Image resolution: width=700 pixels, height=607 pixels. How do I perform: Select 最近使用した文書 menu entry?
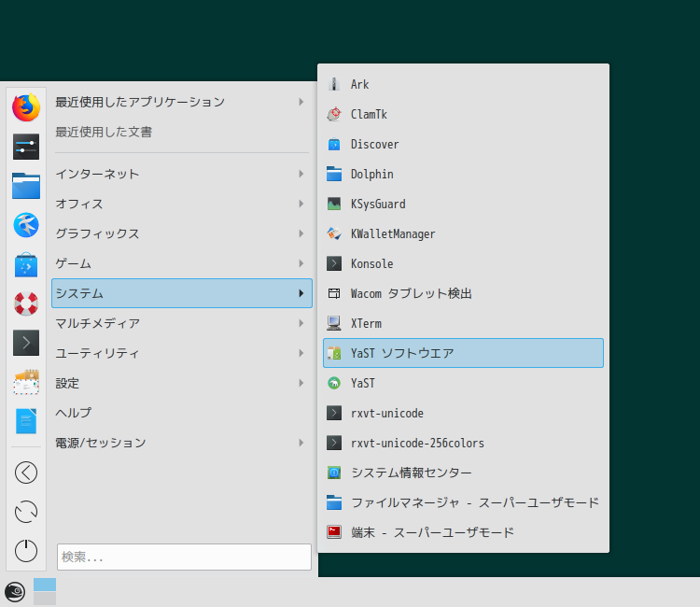tap(182, 132)
